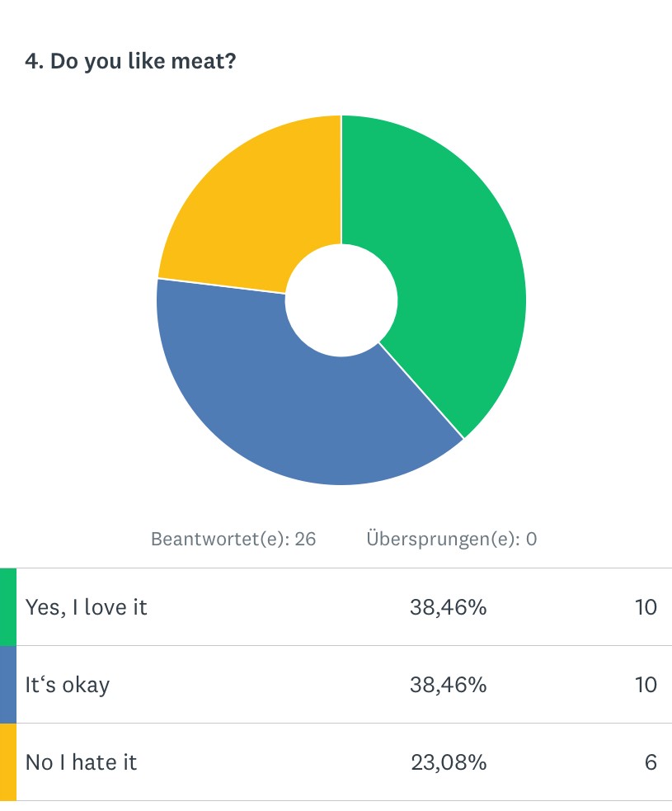Screen dimensions: 672x811
Task: Click the count 10 in the "Yes, I love it" row
Action: [x=646, y=608]
